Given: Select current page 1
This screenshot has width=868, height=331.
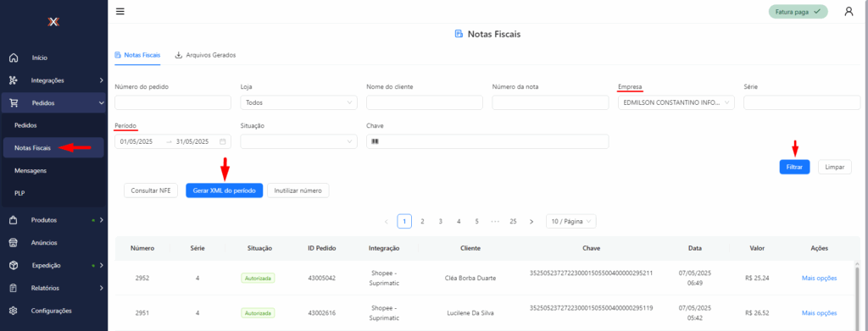Looking at the screenshot, I should pyautogui.click(x=404, y=222).
